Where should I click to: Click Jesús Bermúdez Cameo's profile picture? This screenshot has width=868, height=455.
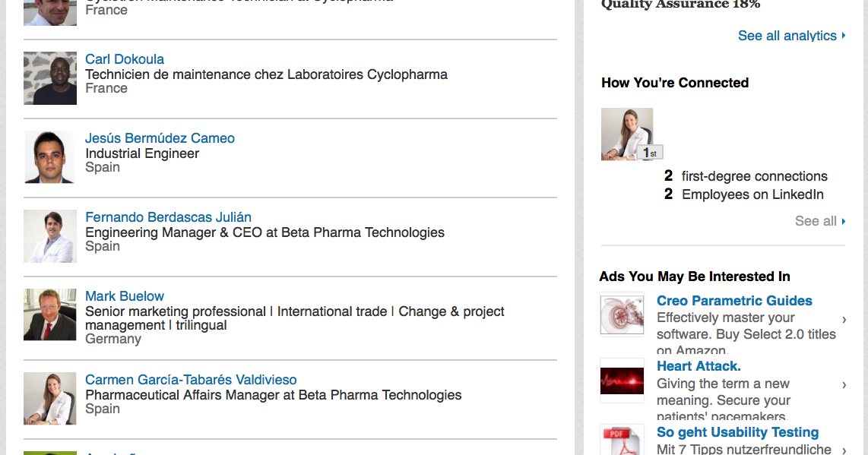(x=50, y=156)
